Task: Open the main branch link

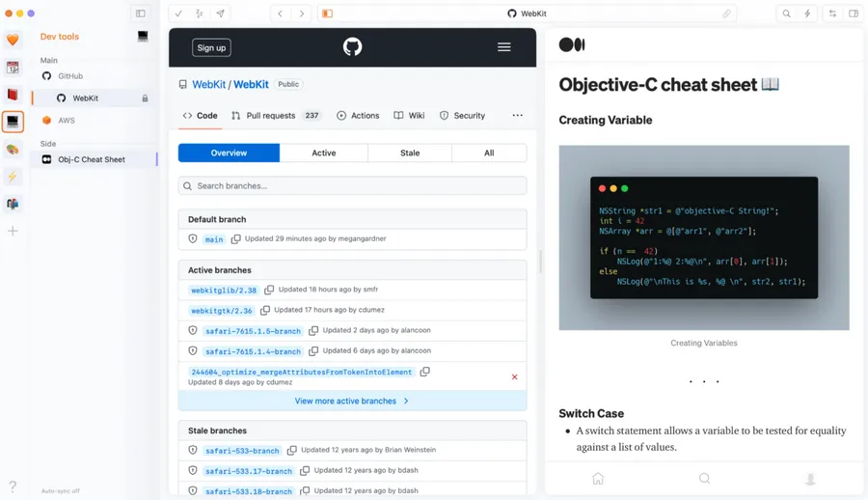Action: point(214,239)
